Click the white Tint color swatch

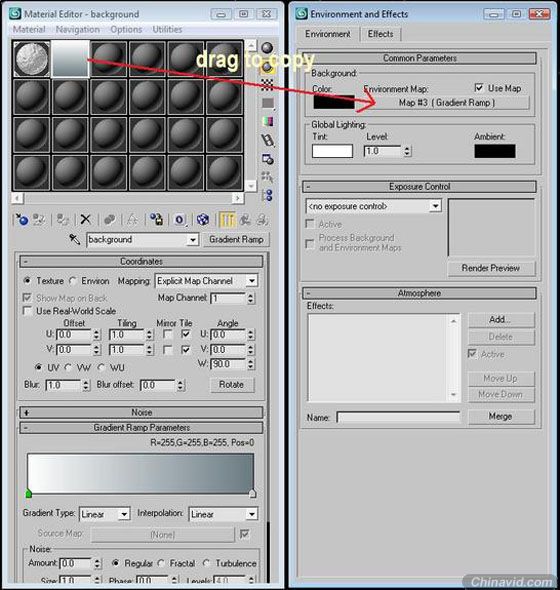pyautogui.click(x=332, y=151)
